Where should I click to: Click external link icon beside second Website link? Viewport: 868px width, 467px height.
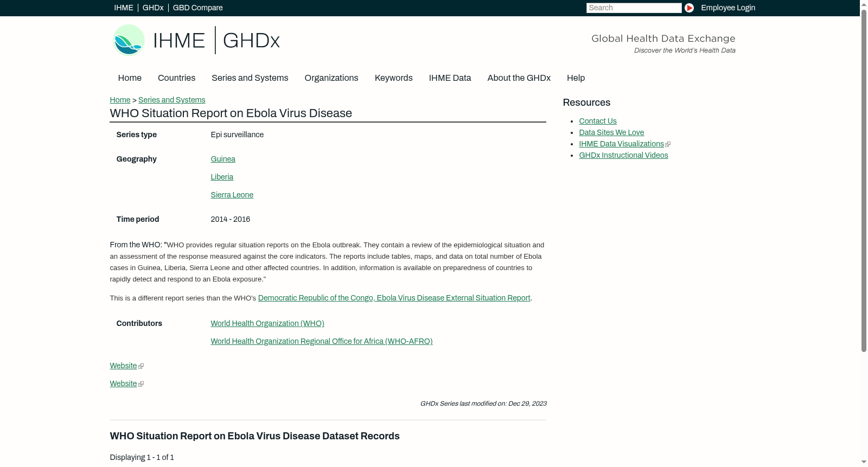tap(141, 384)
